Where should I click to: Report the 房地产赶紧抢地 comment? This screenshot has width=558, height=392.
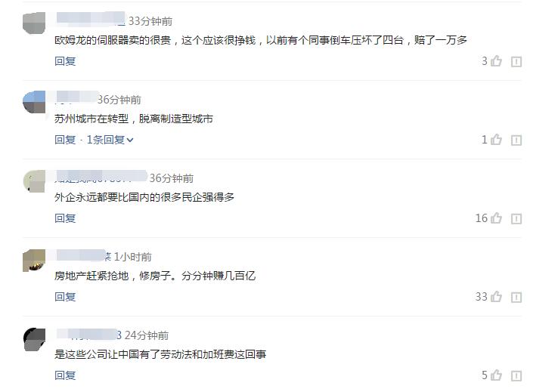(516, 298)
